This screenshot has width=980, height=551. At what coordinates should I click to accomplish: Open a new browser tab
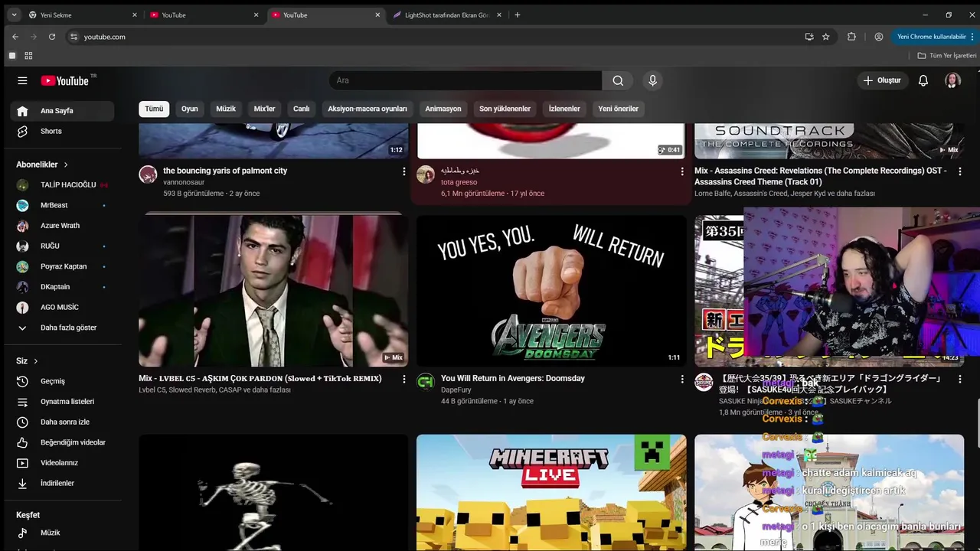[x=518, y=15]
